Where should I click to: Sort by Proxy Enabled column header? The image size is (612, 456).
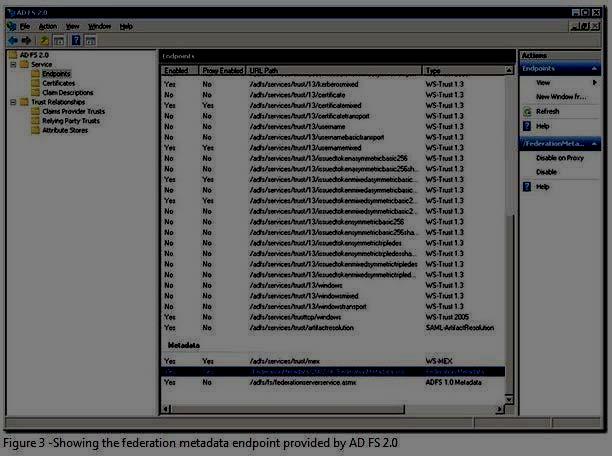(x=222, y=71)
